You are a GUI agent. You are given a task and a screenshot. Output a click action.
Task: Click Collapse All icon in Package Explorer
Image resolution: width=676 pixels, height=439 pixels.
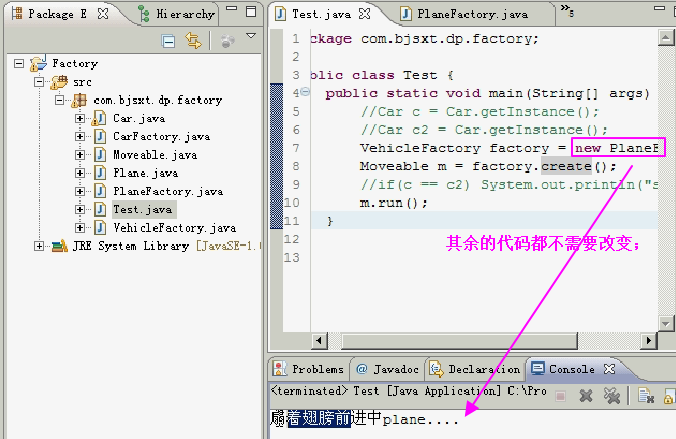[168, 41]
